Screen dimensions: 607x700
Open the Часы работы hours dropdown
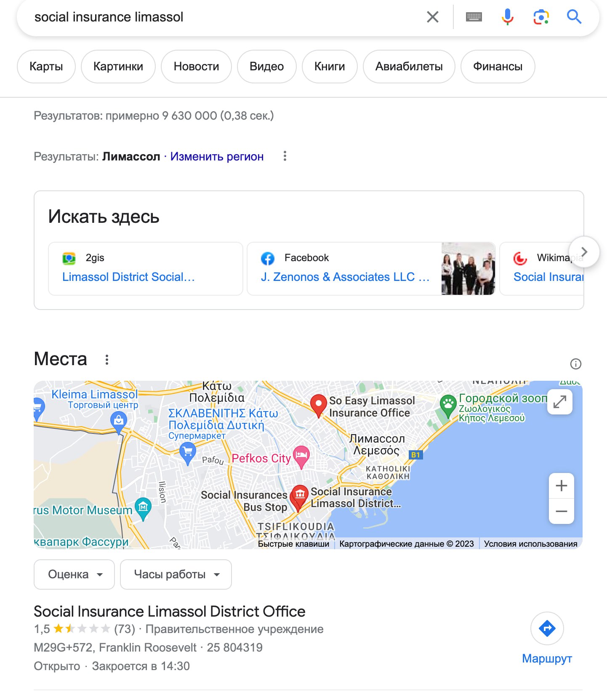(x=176, y=574)
